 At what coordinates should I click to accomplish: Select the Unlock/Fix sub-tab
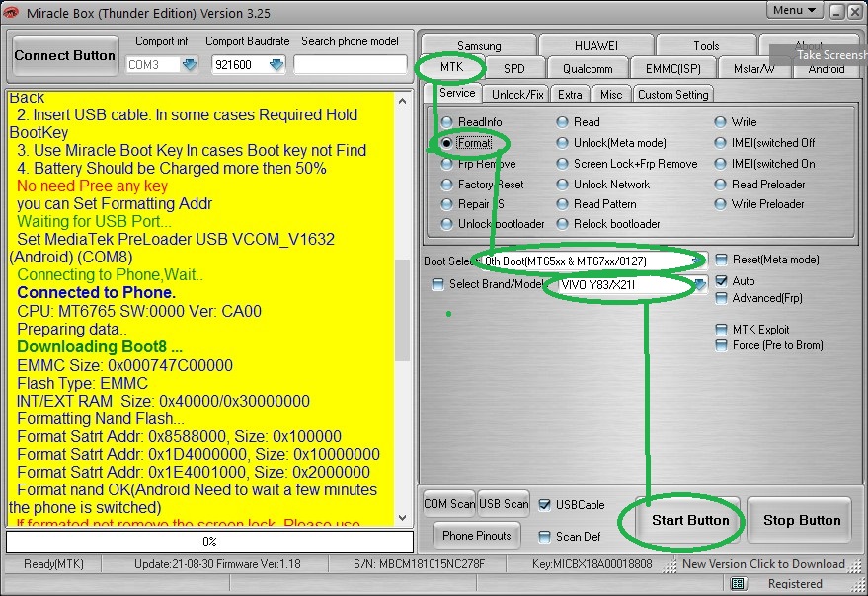point(517,94)
